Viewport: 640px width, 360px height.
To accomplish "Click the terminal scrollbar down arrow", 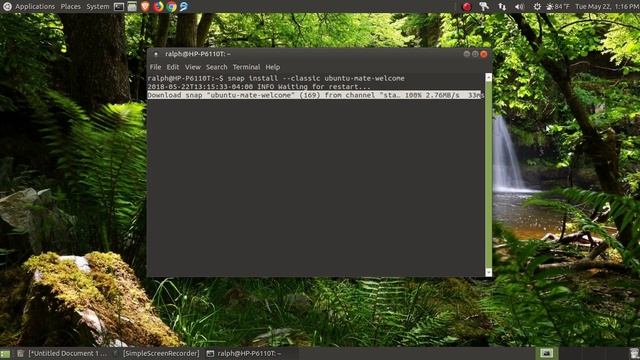I will (489, 272).
